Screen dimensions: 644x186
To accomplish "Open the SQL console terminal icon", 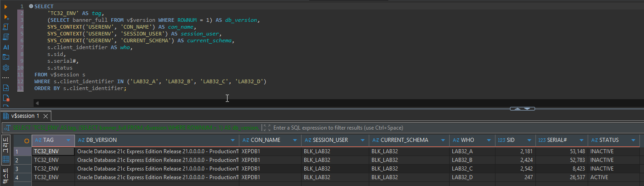I will pyautogui.click(x=6, y=57).
